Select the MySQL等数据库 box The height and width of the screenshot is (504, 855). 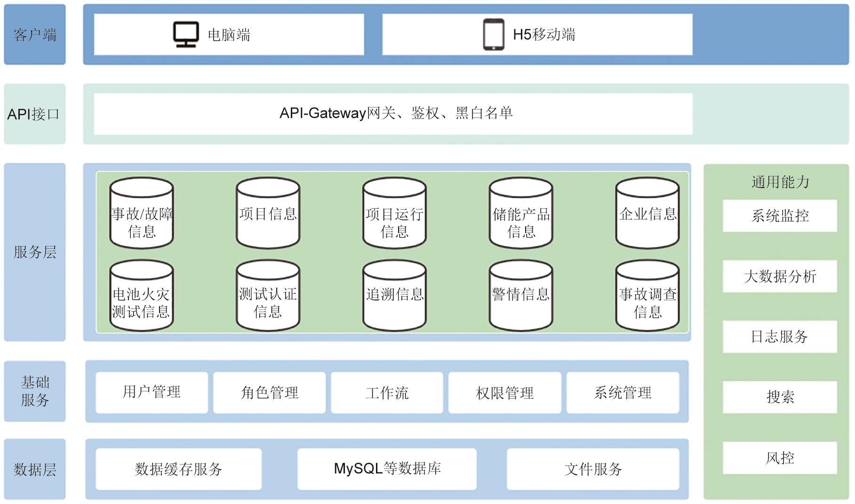point(387,469)
